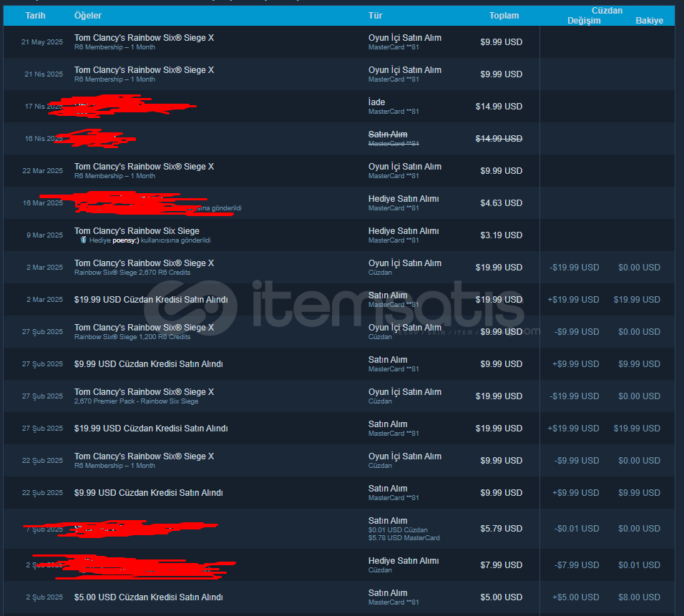Viewport: 684px width, 616px height.
Task: Click '$5.78 USD MasterCard' payment detail
Action: tap(404, 538)
